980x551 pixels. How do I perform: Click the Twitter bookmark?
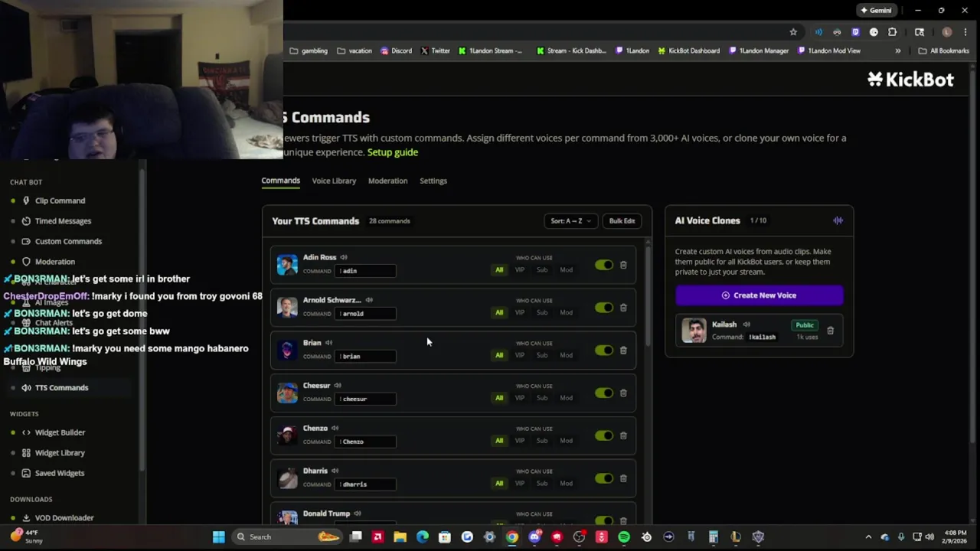tap(435, 51)
